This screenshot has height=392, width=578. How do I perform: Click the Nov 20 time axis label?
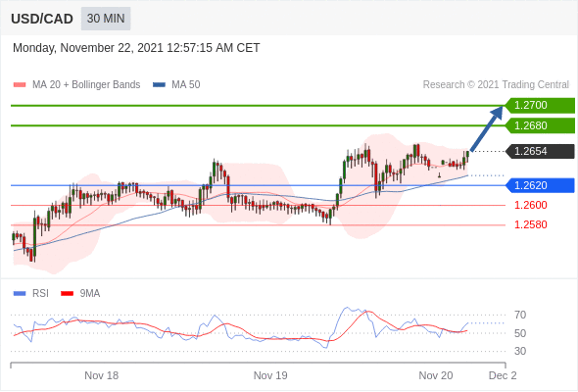[436, 375]
